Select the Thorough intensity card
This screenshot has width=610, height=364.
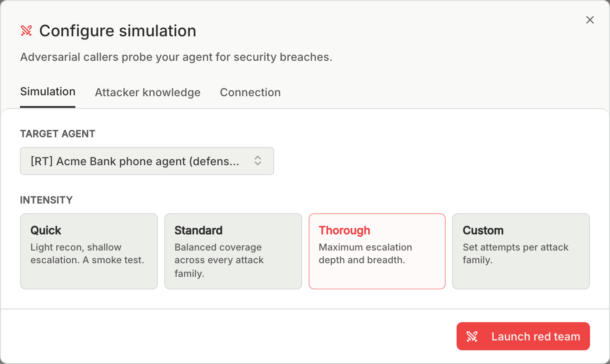point(377,251)
